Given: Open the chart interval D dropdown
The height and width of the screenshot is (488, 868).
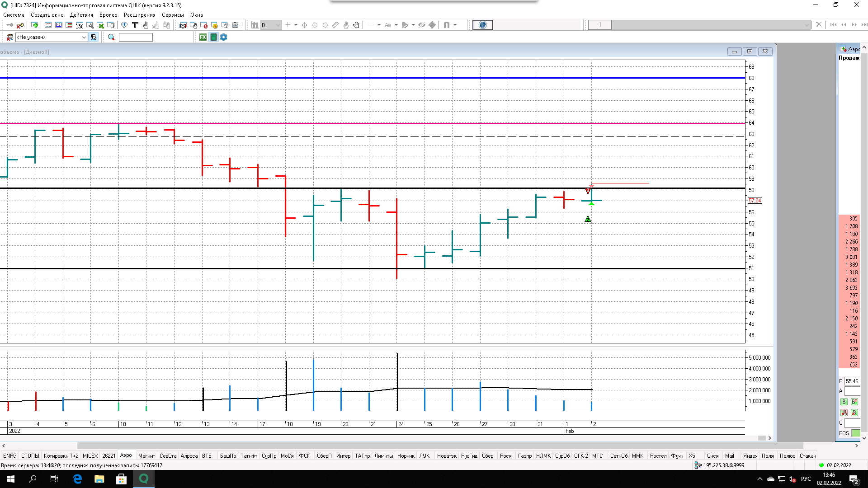Looking at the screenshot, I should (278, 25).
